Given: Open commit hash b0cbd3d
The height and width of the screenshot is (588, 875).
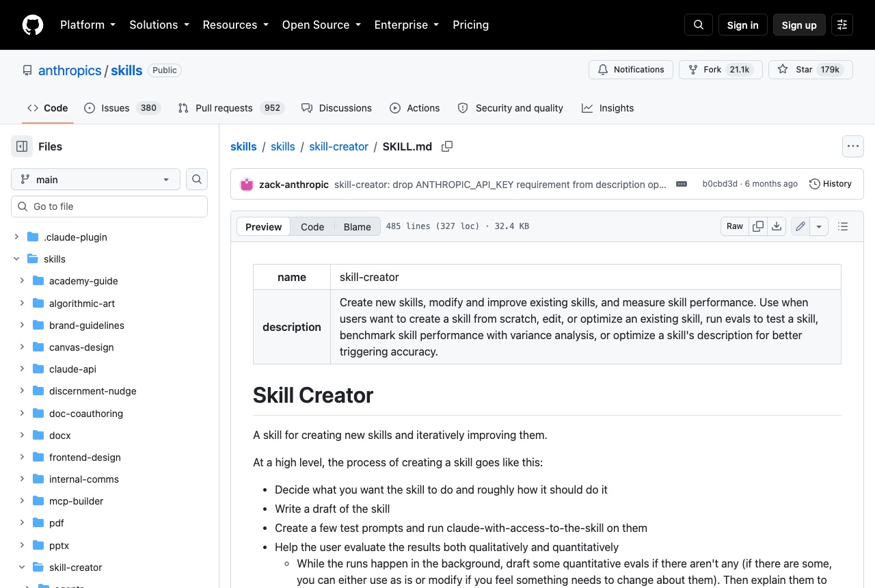Looking at the screenshot, I should tap(720, 184).
